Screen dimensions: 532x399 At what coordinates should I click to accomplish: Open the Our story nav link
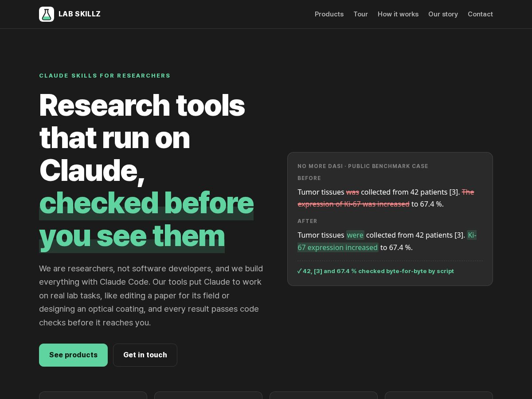click(x=443, y=14)
